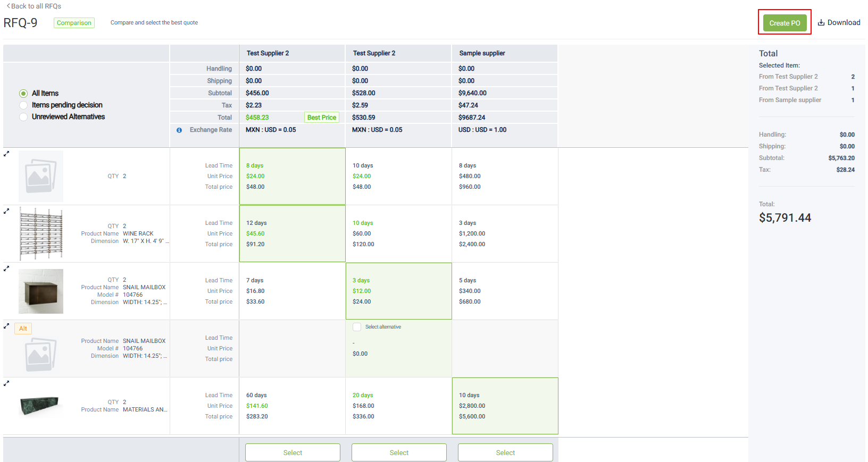Click the Create PO button
This screenshot has height=462, width=868.
coord(784,23)
